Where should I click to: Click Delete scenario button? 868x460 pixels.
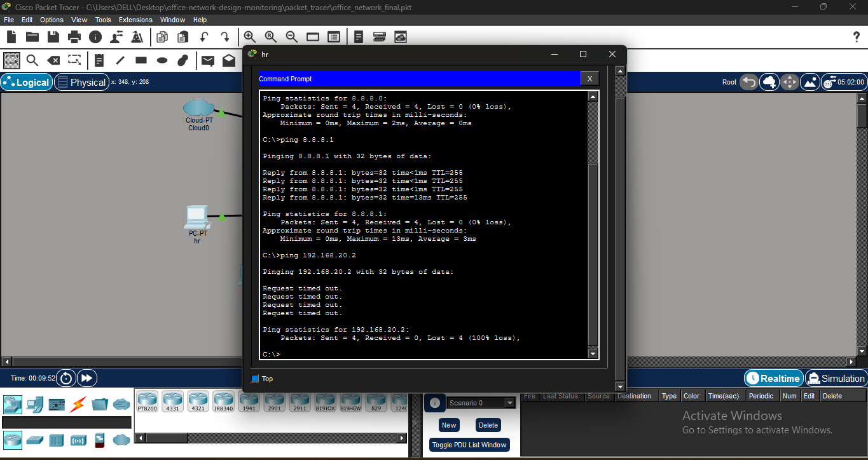488,425
